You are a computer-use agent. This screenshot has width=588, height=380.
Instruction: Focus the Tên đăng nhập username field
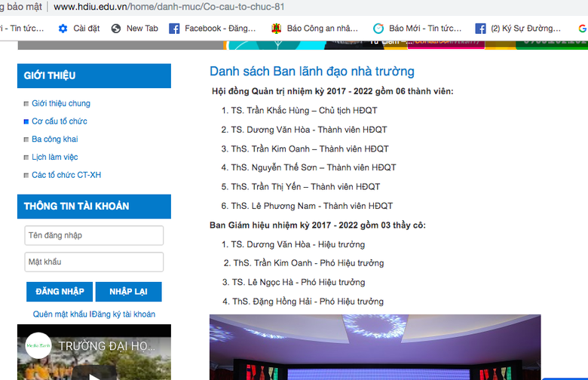click(94, 235)
